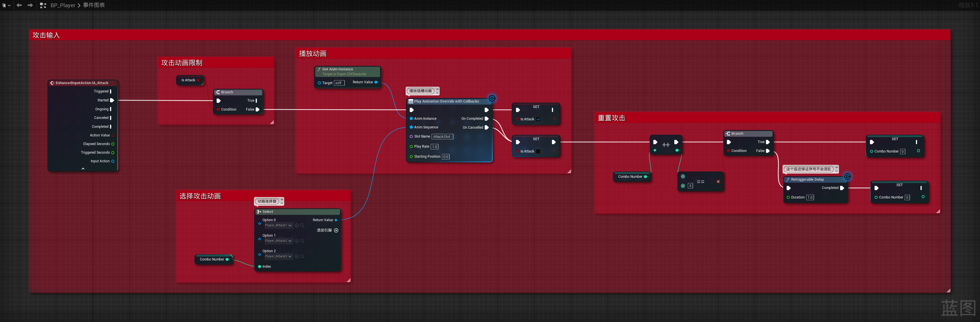
Task: Collapse the EnhancedInputAction IA_Attack node pins
Action: [x=83, y=168]
